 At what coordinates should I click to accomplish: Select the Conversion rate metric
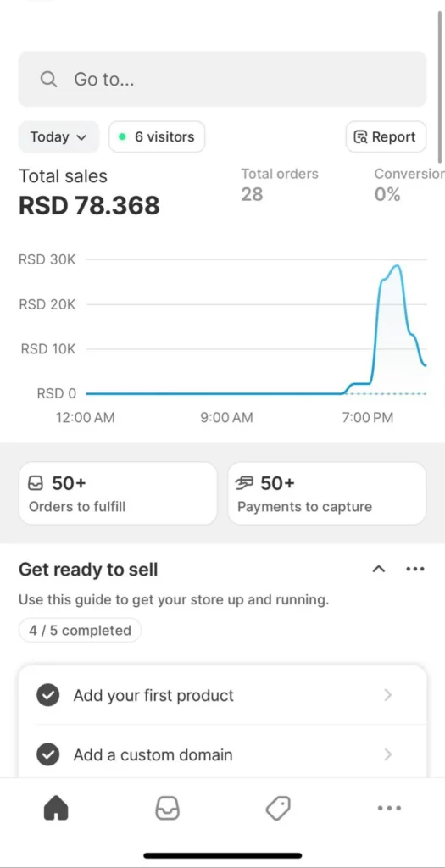click(409, 184)
